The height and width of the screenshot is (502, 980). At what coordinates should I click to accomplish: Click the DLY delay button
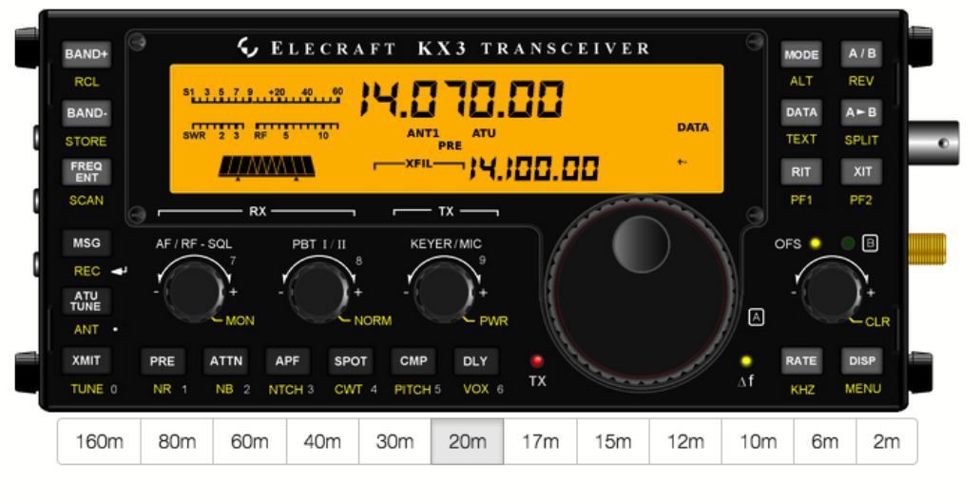coord(475,360)
